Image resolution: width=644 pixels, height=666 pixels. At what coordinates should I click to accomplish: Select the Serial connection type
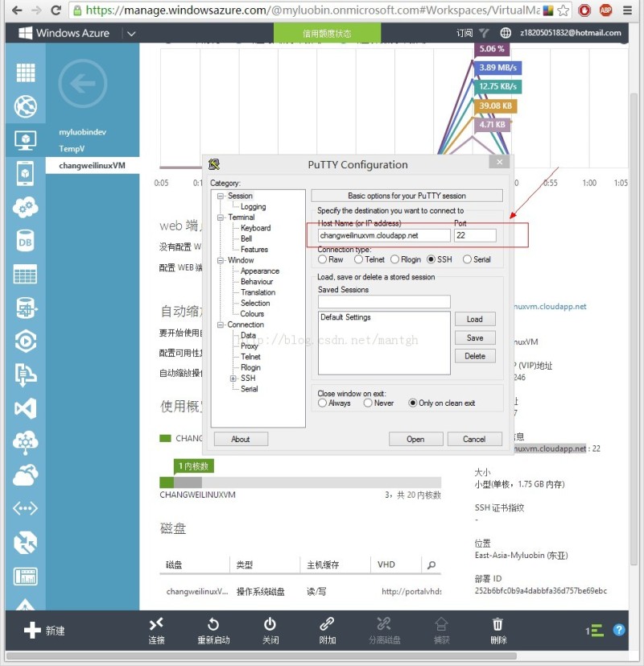pos(467,259)
